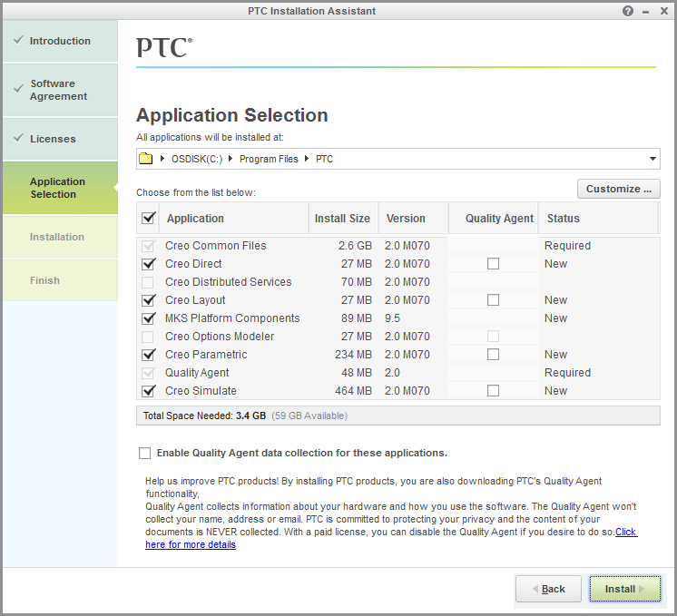Open the help question mark icon
Image resolution: width=677 pixels, height=616 pixels.
pos(628,11)
